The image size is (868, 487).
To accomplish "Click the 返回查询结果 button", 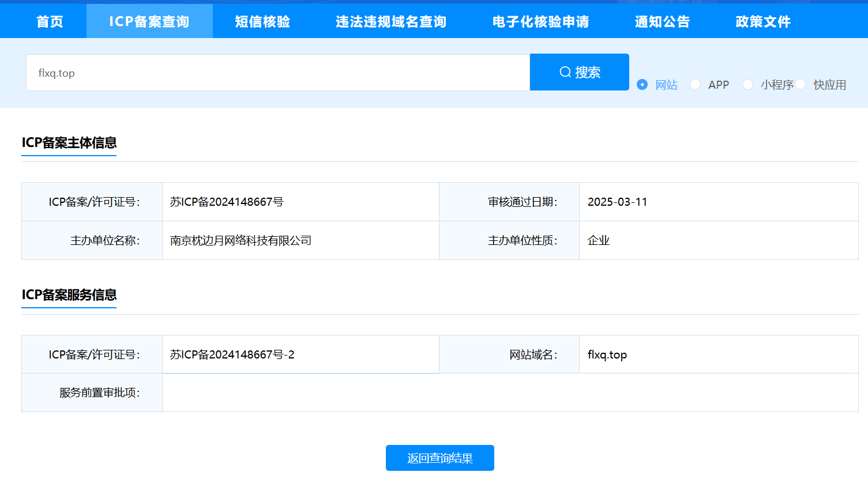I will (440, 458).
